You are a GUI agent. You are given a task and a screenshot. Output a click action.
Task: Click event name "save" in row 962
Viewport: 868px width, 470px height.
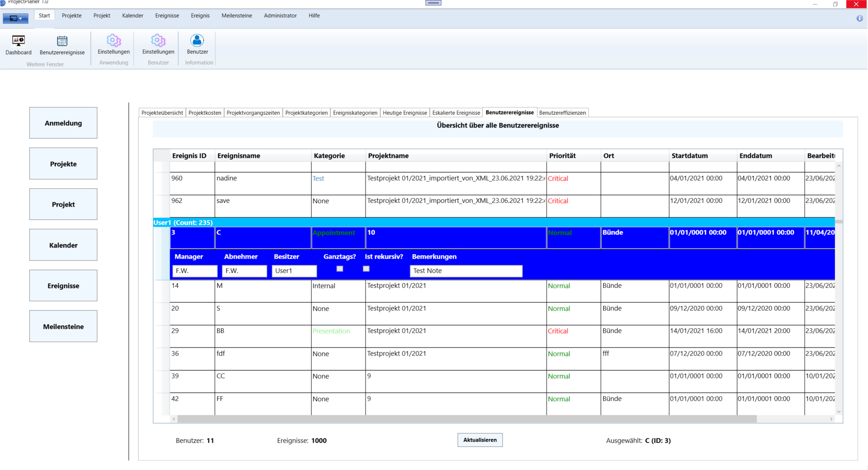pyautogui.click(x=223, y=201)
